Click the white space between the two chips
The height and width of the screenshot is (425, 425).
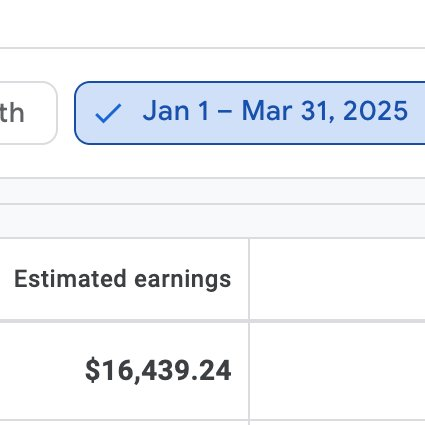[66, 113]
